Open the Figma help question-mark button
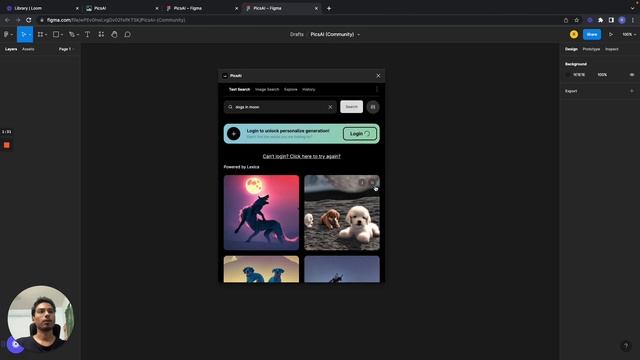Screen dimensions: 640x360 (x=626, y=346)
